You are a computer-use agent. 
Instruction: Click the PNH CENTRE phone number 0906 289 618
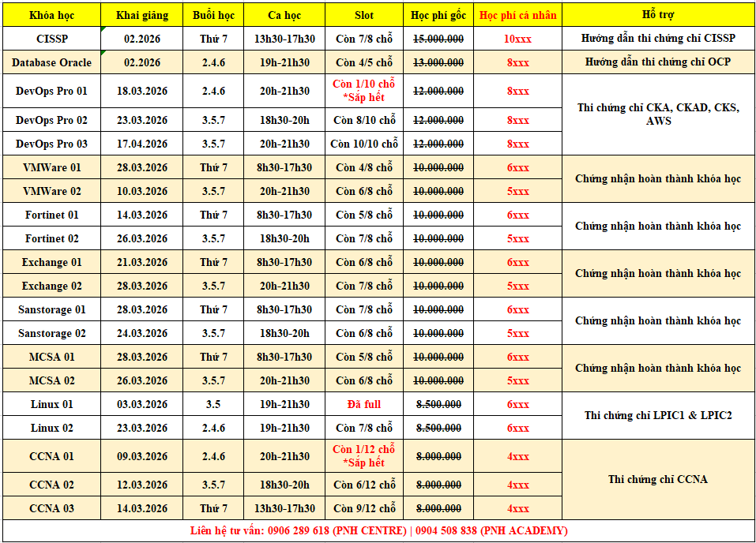tap(299, 530)
